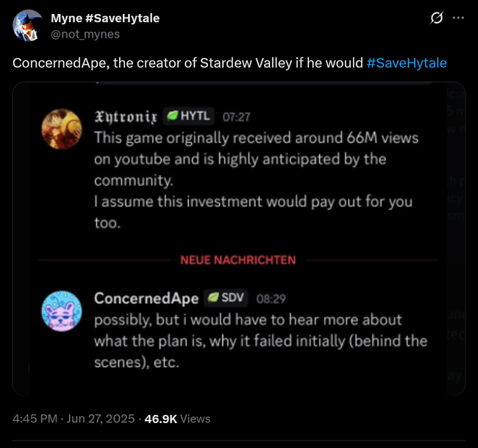Click the green leaf HYTL server tag
Screen dimensions: 478x448
pyautogui.click(x=188, y=116)
